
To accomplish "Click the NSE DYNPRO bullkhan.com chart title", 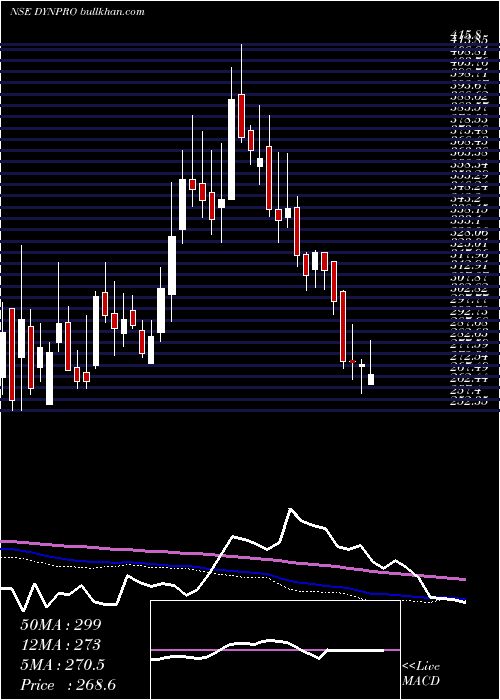I will 77,12.
